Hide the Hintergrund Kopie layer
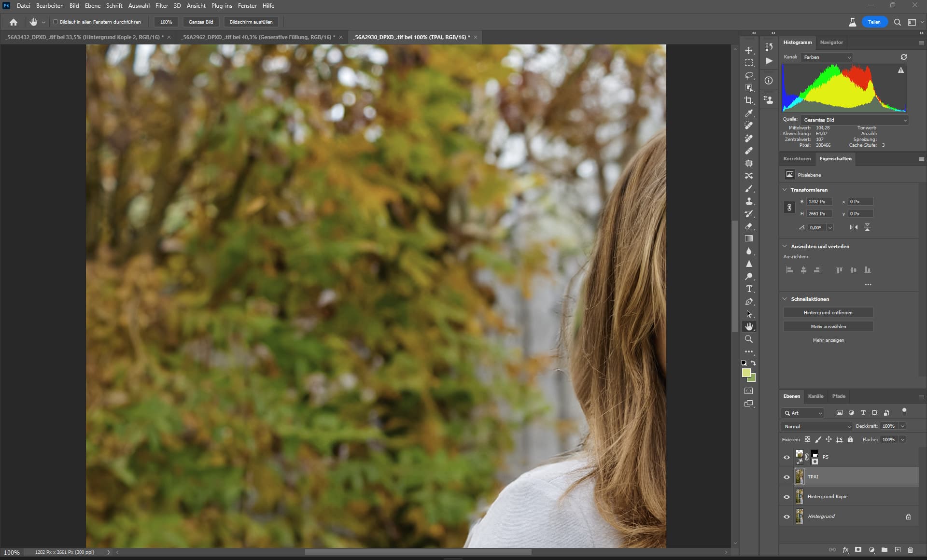927x560 pixels. coord(787,497)
